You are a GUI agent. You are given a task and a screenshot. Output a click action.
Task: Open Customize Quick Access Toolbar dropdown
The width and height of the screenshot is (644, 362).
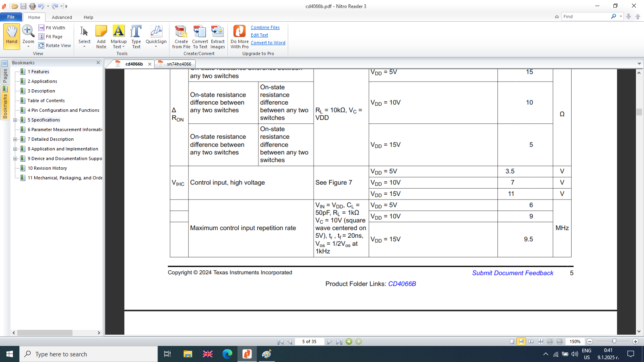point(66,6)
